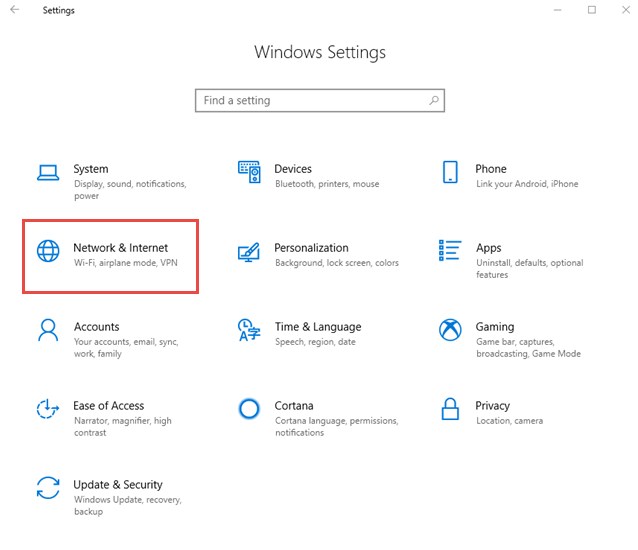Click 'Windows Update, recovery, backup' text
Screen dimensions: 638x550
point(128,505)
